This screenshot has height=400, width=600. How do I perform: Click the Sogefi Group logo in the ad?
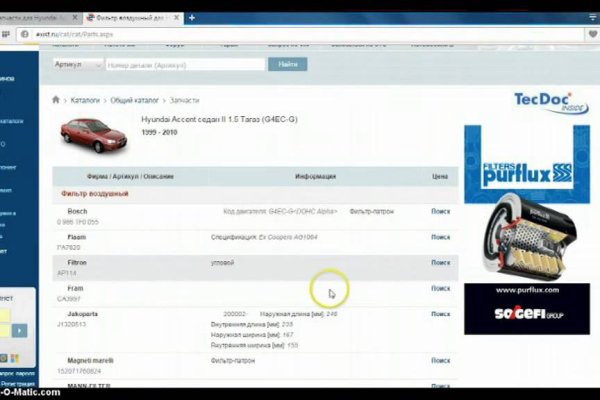(518, 313)
